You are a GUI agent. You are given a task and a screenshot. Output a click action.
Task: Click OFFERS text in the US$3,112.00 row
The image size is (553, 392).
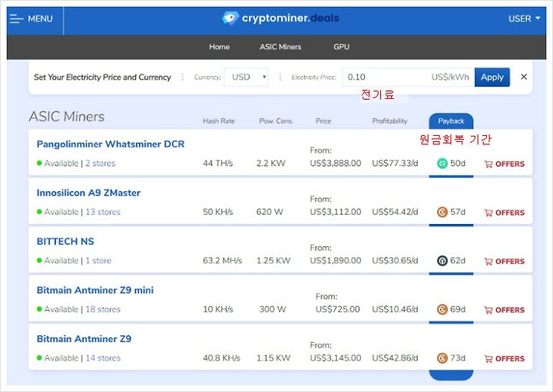(x=510, y=212)
